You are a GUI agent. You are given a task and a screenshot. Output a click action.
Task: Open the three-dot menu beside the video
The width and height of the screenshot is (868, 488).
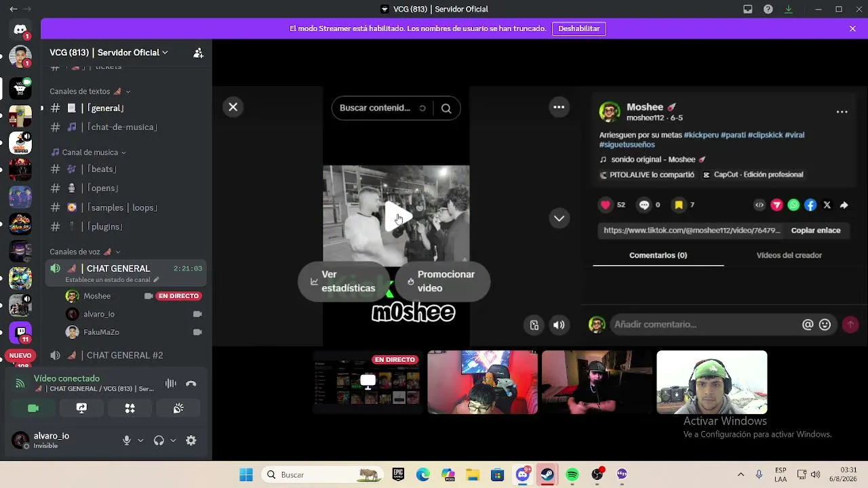559,107
